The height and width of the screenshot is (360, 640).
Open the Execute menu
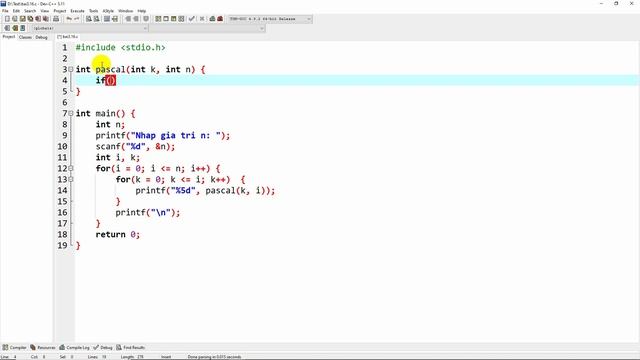click(x=78, y=11)
